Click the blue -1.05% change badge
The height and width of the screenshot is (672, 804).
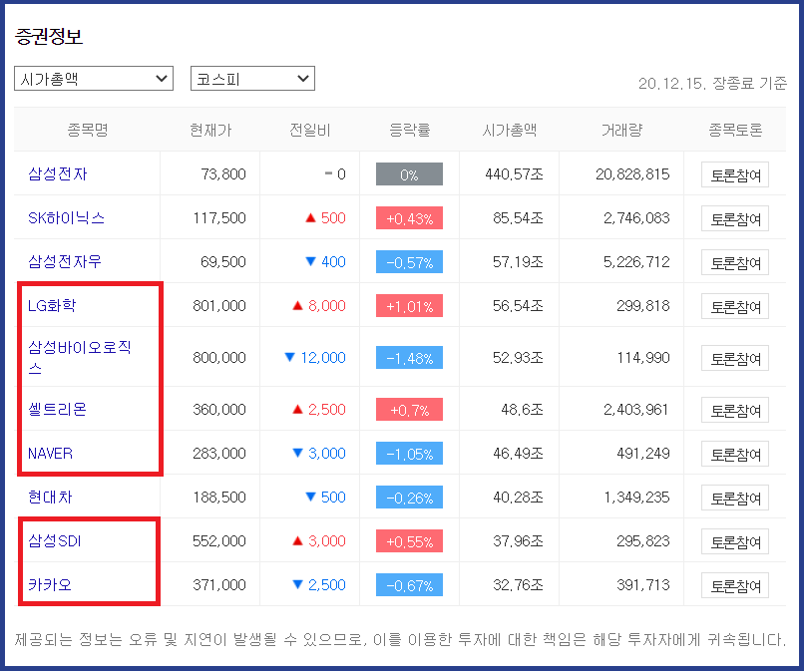pos(409,453)
